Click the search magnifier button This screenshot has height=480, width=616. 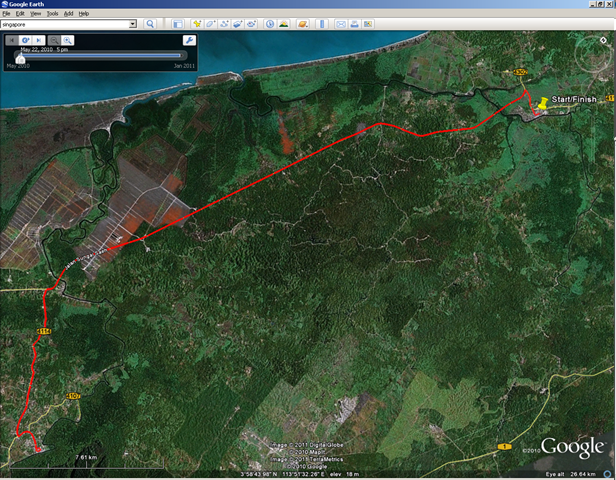point(150,24)
